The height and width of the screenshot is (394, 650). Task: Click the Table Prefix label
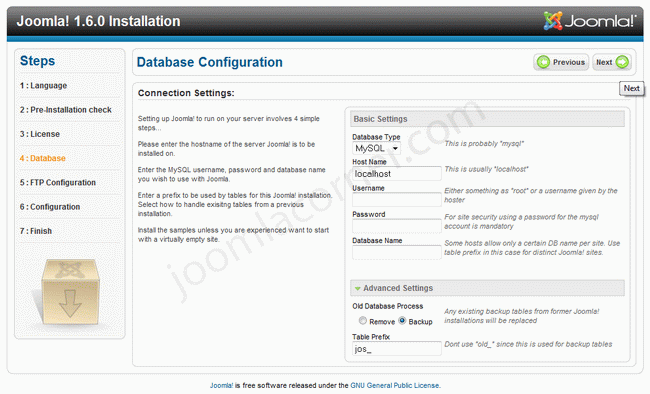coord(371,337)
